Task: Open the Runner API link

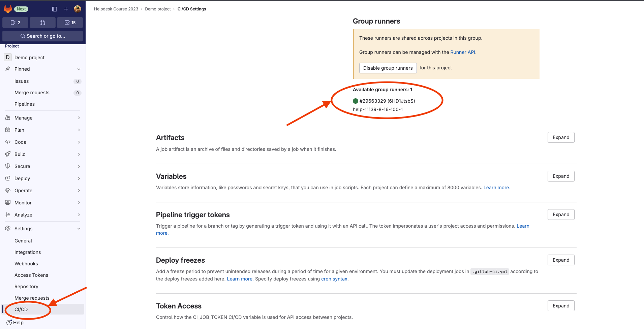Action: tap(463, 52)
